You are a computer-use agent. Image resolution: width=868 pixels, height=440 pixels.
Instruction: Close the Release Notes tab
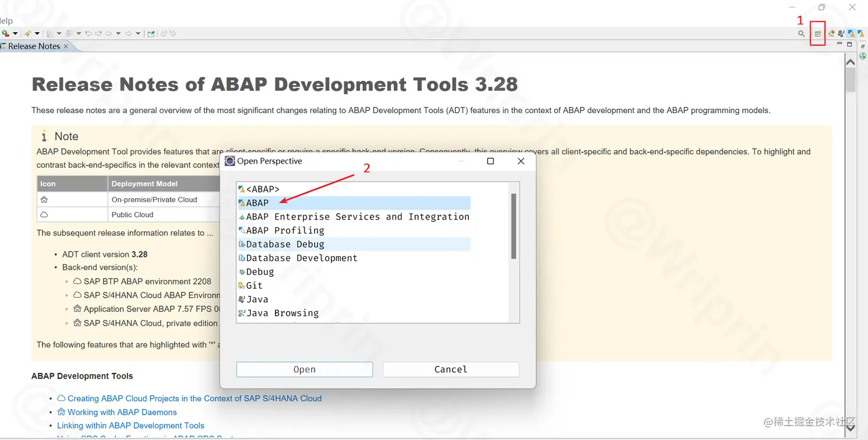coord(65,46)
